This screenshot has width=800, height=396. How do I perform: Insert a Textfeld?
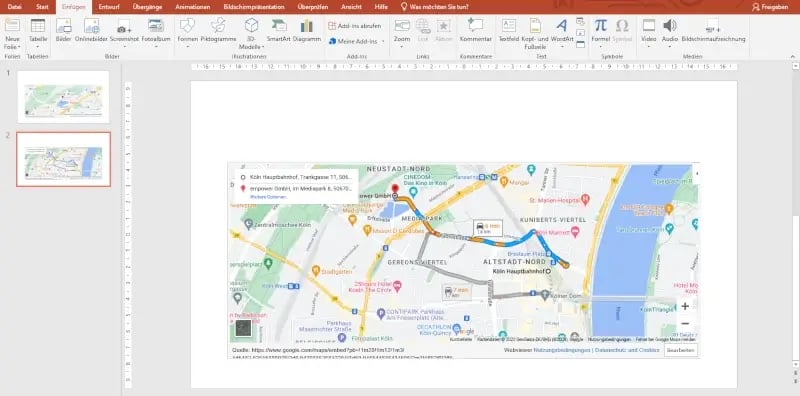[509, 31]
